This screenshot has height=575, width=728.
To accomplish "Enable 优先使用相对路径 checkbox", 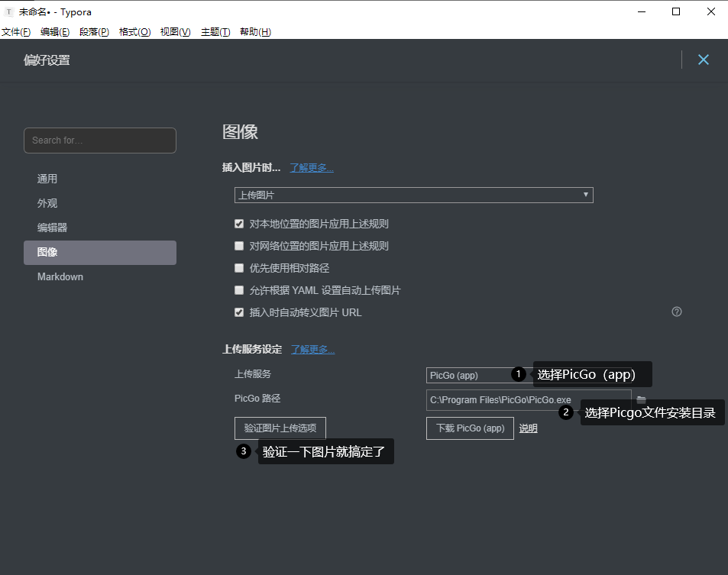I will [x=239, y=268].
